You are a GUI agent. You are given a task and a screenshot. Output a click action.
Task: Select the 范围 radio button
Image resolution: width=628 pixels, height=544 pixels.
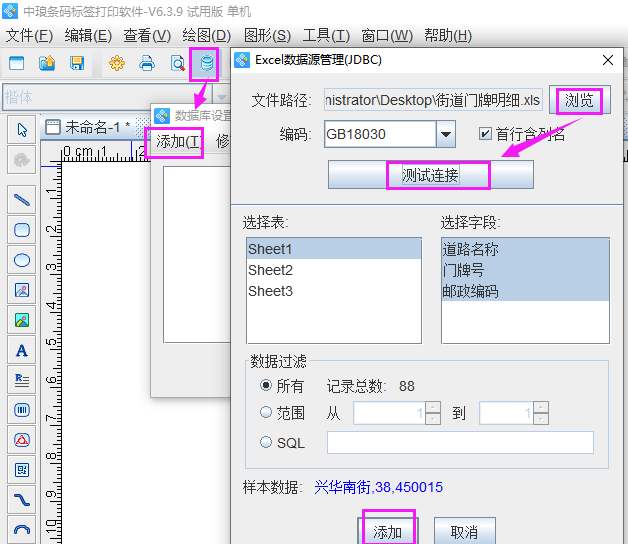click(266, 412)
